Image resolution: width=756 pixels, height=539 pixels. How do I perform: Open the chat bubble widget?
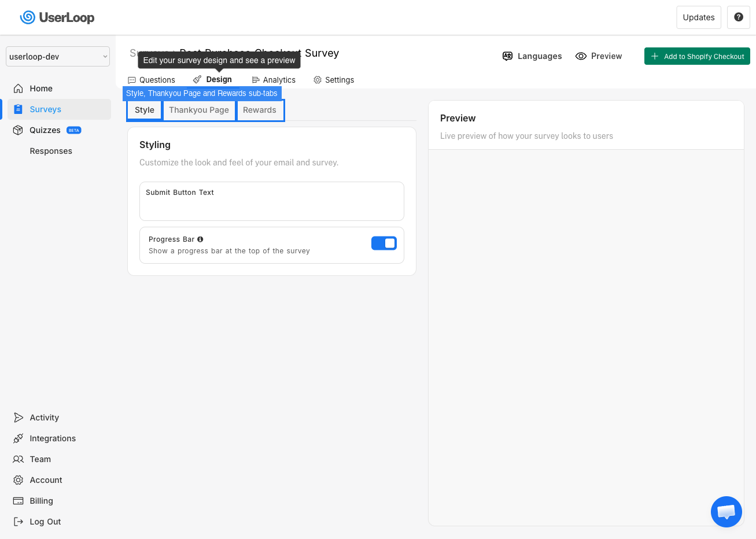(x=726, y=511)
